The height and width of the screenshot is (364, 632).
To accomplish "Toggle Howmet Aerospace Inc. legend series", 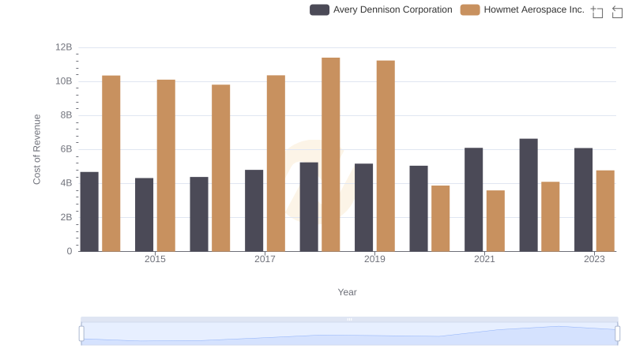I will (522, 9).
